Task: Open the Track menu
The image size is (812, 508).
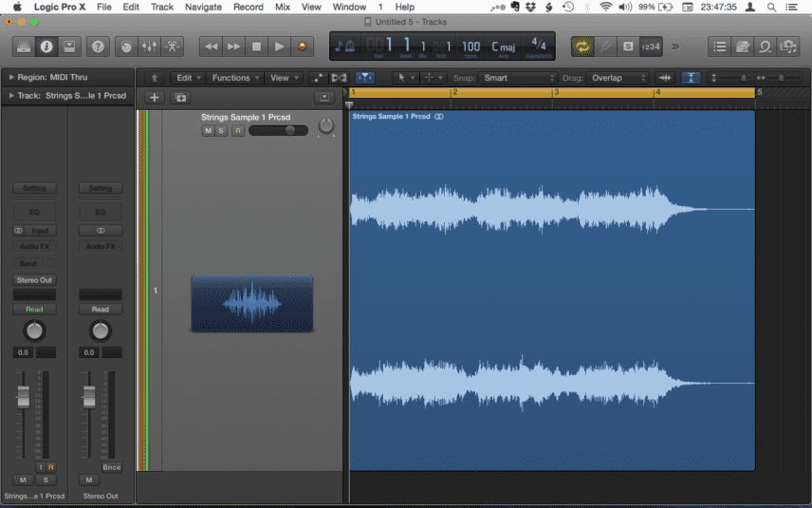Action: point(161,7)
